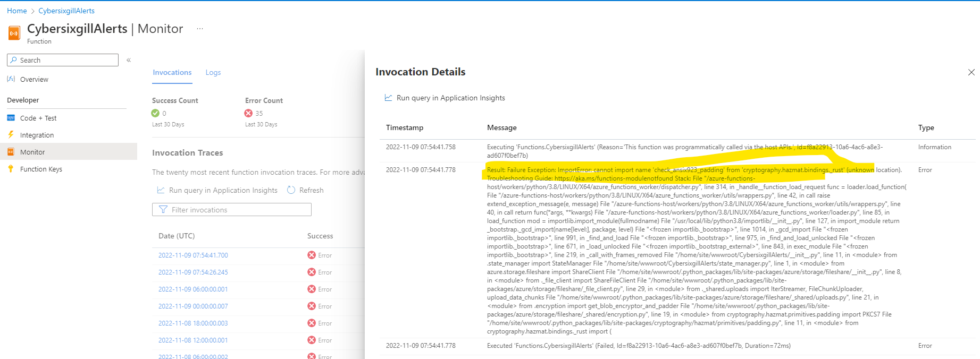Click the Refresh circular arrow icon
Screen dimensions: 980x359
(291, 190)
